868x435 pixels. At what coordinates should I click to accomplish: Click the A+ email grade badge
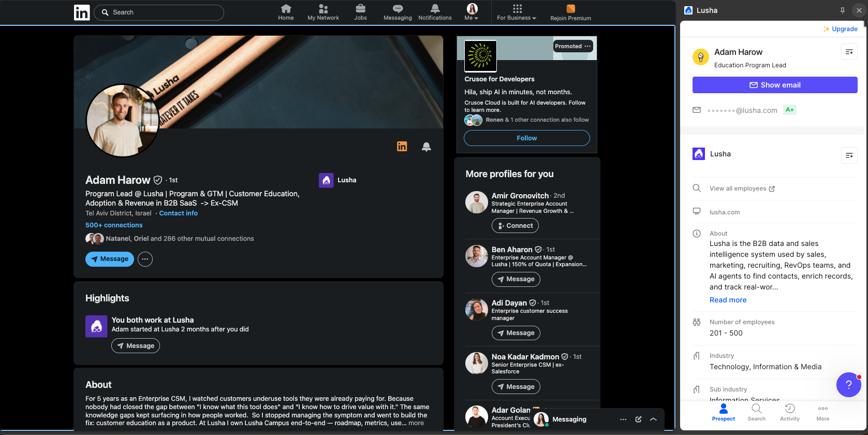(789, 110)
